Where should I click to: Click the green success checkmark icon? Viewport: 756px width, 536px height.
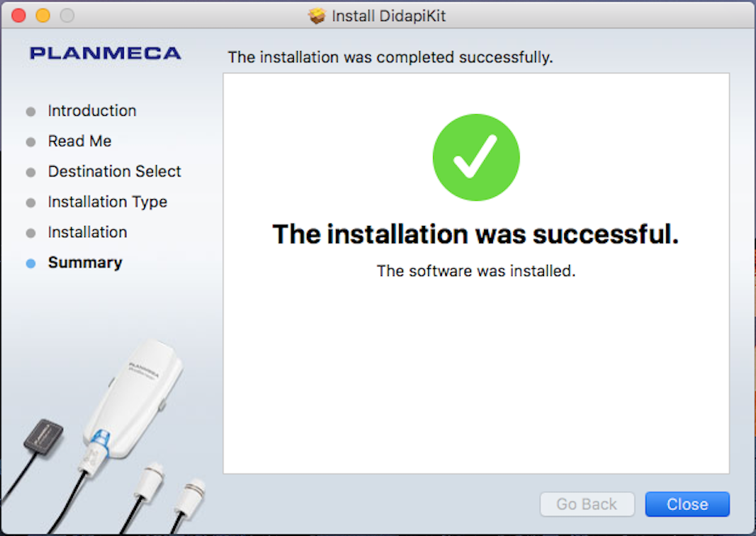click(476, 157)
